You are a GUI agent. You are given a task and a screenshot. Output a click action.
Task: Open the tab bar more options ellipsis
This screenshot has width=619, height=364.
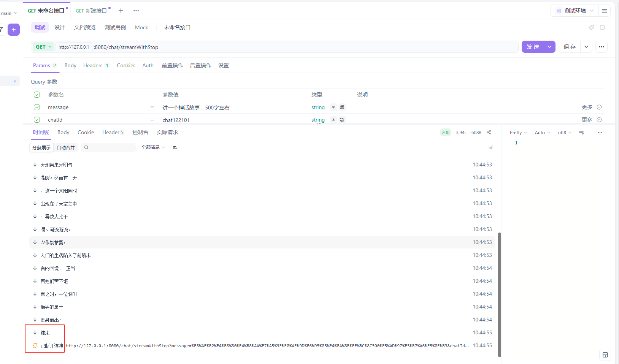(136, 11)
